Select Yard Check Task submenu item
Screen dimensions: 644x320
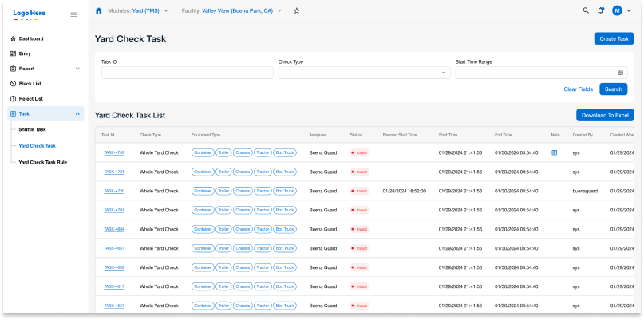pyautogui.click(x=37, y=146)
